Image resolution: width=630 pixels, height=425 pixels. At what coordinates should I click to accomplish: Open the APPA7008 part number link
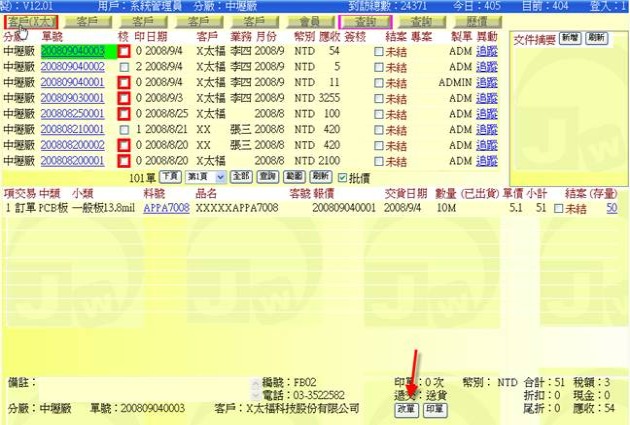click(166, 208)
